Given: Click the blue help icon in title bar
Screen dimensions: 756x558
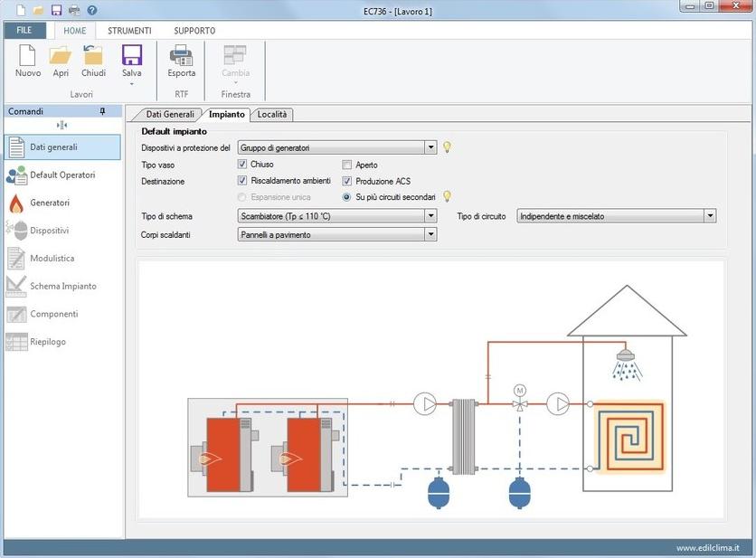Looking at the screenshot, I should 91,10.
